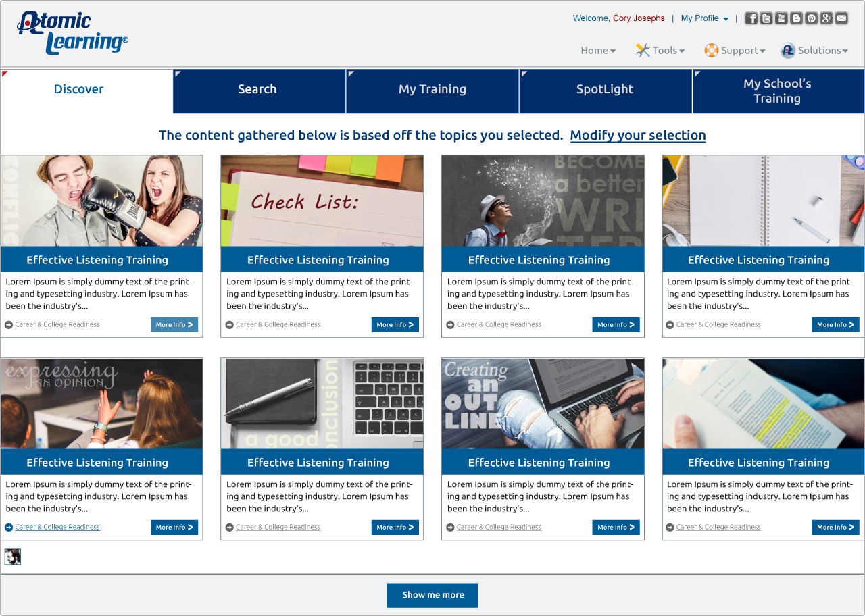Switch to the Search tab
Viewport: 865px width, 616px height.
tap(257, 90)
